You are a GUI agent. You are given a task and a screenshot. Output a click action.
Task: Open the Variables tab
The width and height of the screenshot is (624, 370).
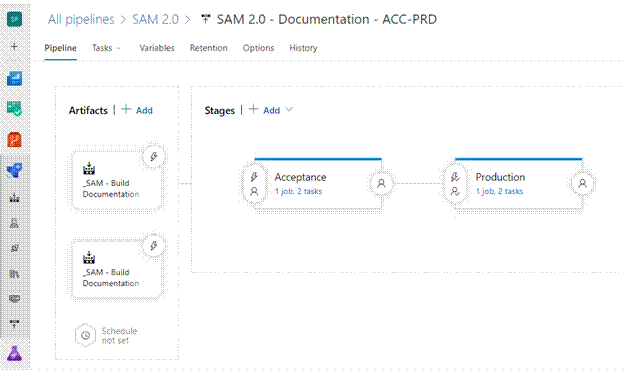click(x=157, y=48)
